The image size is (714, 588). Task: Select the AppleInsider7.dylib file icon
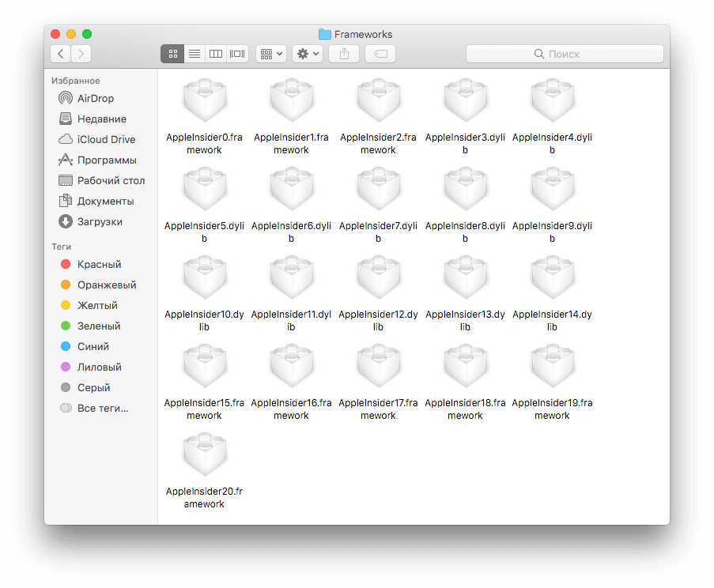coord(379,189)
